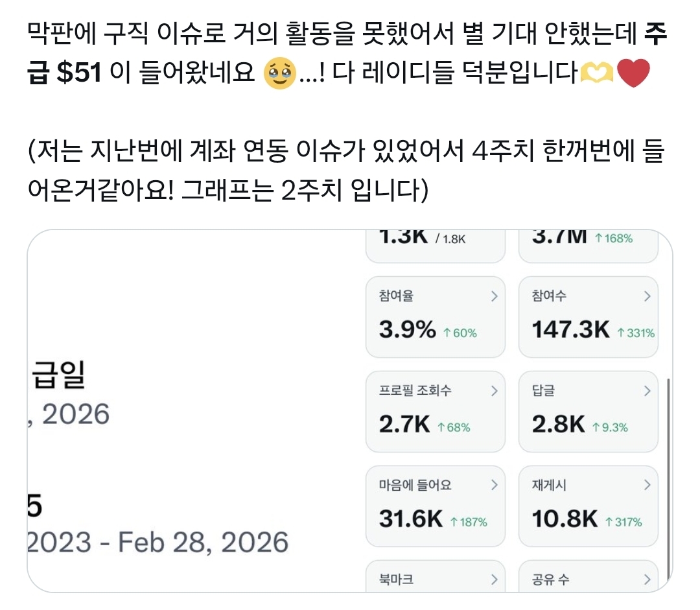The height and width of the screenshot is (610, 700).
Task: Open the 답글 card chevron
Action: [646, 390]
